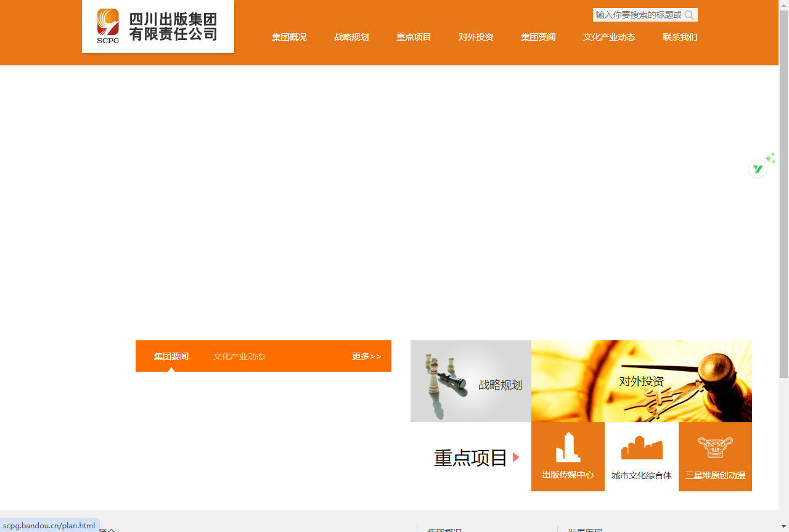Select the 集团要闻 news tab
Viewport: 789px width, 532px height.
pos(171,356)
